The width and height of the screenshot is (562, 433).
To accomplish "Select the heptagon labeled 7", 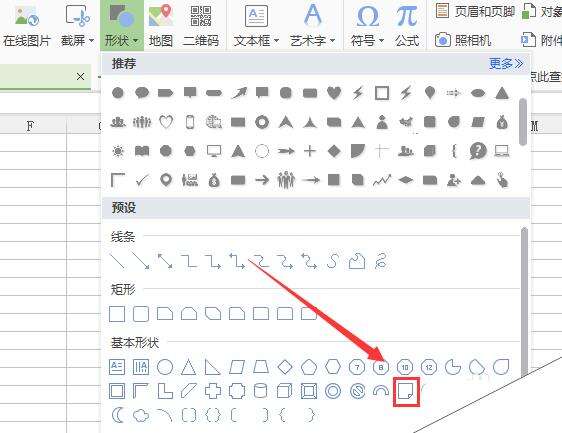I will (357, 367).
